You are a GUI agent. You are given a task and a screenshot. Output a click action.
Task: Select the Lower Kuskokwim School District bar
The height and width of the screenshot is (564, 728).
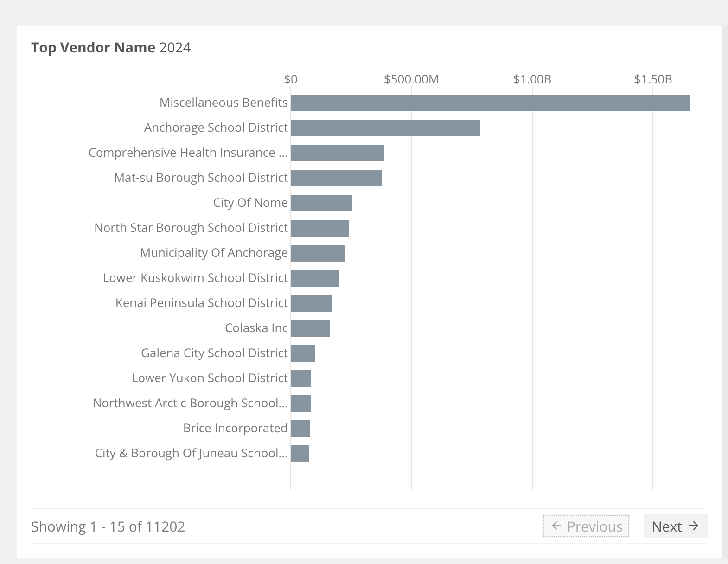[315, 278]
